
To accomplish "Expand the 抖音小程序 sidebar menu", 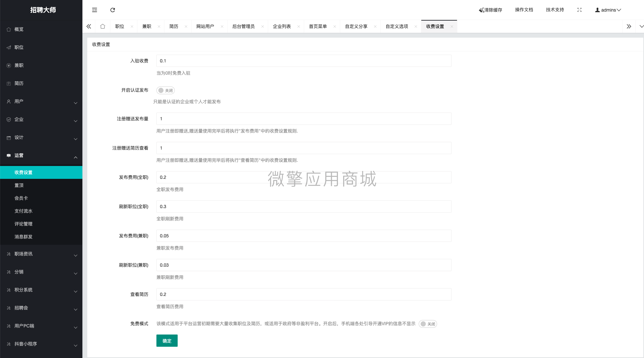I will tap(41, 344).
